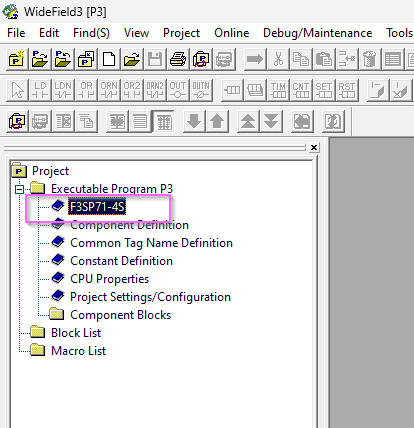Select Constant Definition in the tree
The width and height of the screenshot is (414, 428).
121,261
